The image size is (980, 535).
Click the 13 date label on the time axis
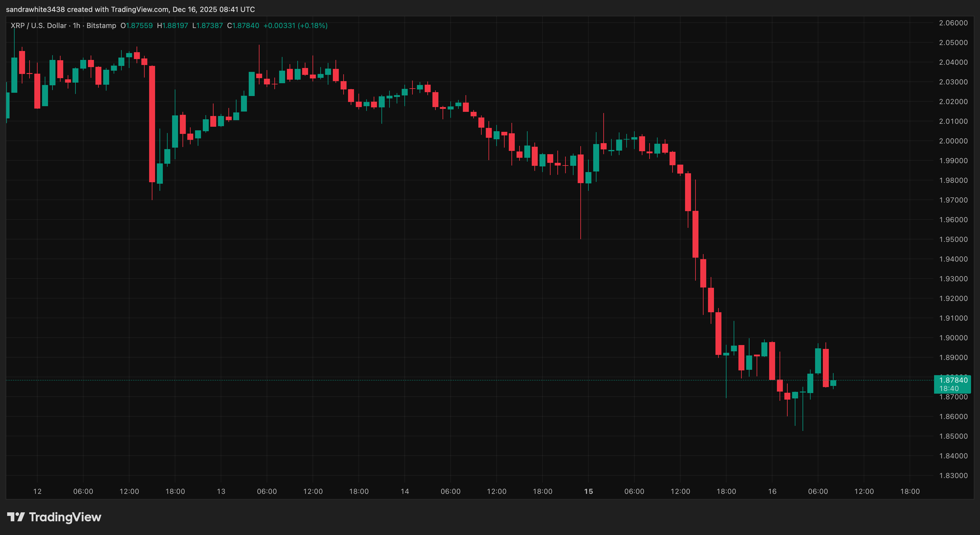[x=221, y=491]
